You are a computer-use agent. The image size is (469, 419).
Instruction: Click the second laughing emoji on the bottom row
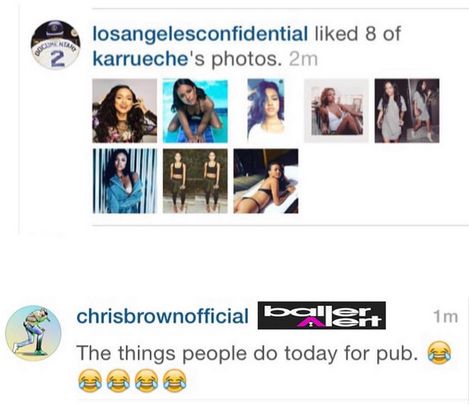pos(118,381)
